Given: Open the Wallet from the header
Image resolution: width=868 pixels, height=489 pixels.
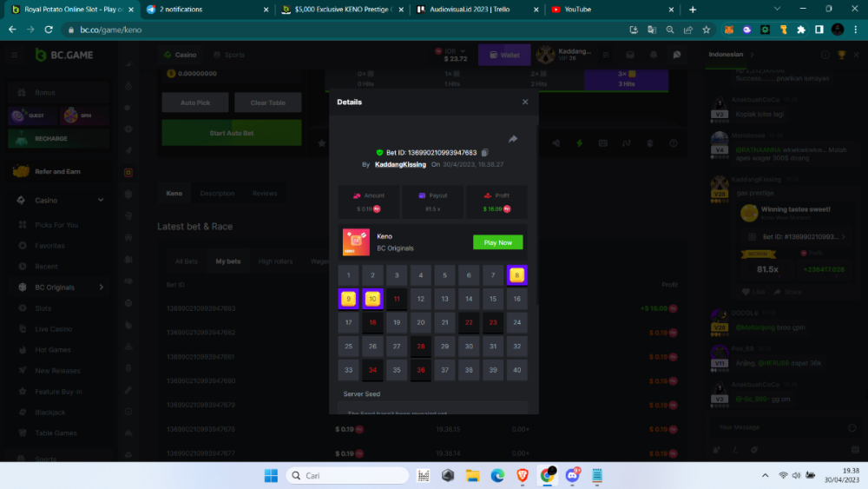Looking at the screenshot, I should (504, 55).
